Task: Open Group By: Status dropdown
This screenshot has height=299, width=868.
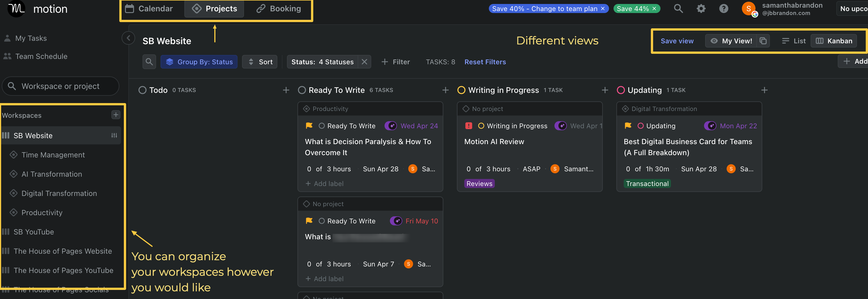Action: (x=199, y=62)
